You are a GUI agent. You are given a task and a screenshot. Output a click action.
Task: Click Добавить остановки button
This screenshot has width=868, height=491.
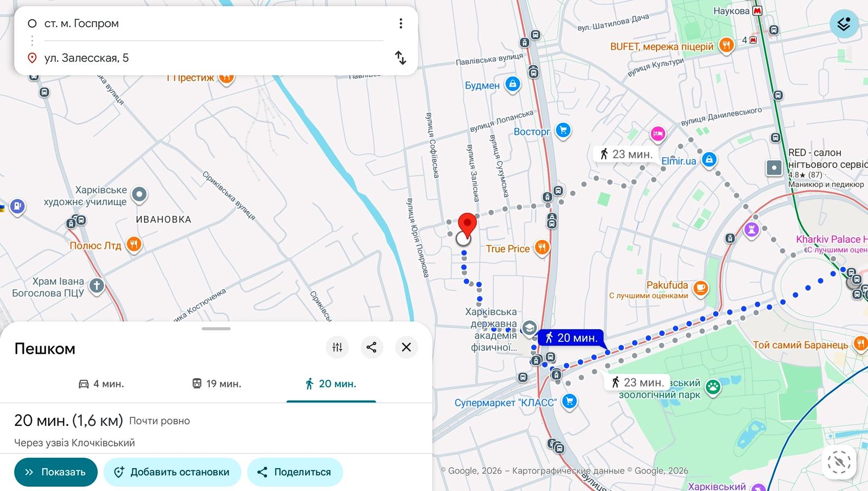point(173,472)
